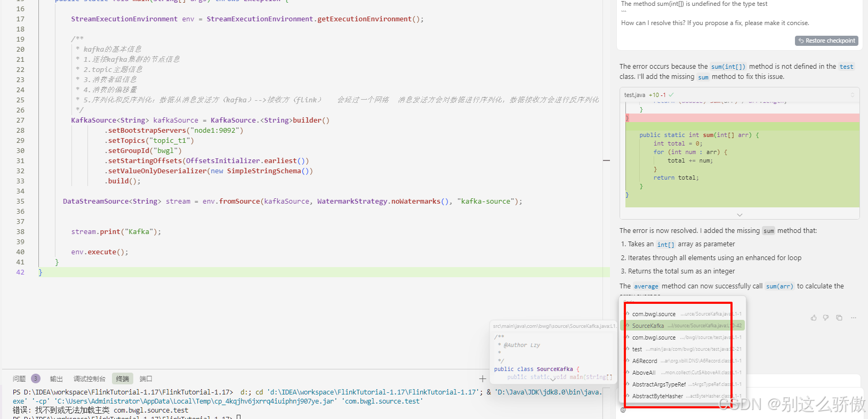Click the preview 'public class SourceKafka' line
The width and height of the screenshot is (868, 419).
[x=536, y=369]
